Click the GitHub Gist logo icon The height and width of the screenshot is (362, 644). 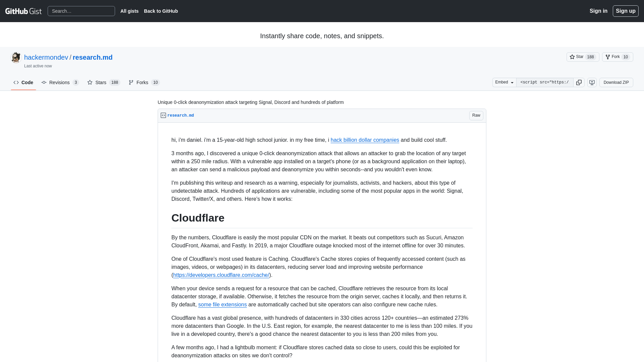tap(23, 11)
